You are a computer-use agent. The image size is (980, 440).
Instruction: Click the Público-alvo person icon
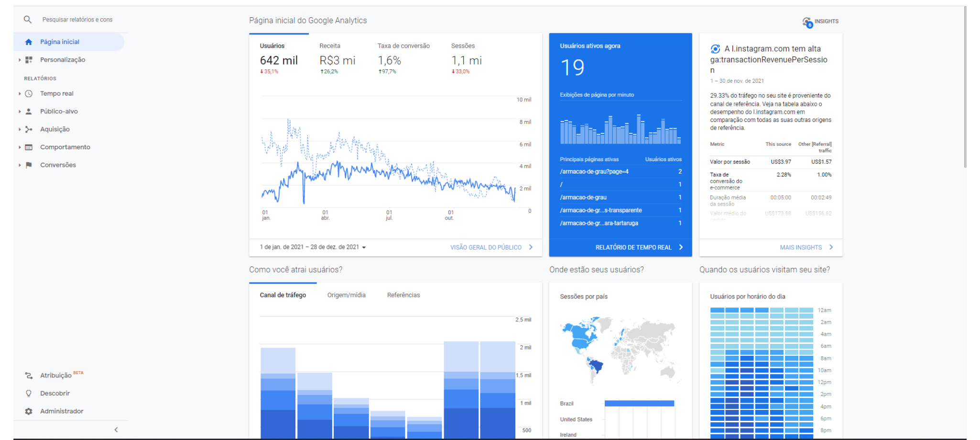[29, 111]
